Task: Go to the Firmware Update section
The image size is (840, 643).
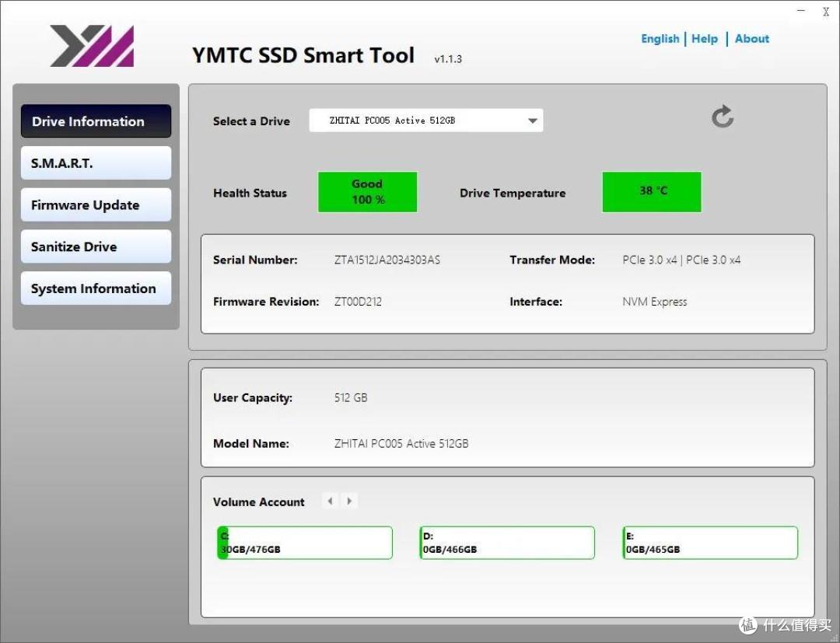Action: tap(96, 204)
